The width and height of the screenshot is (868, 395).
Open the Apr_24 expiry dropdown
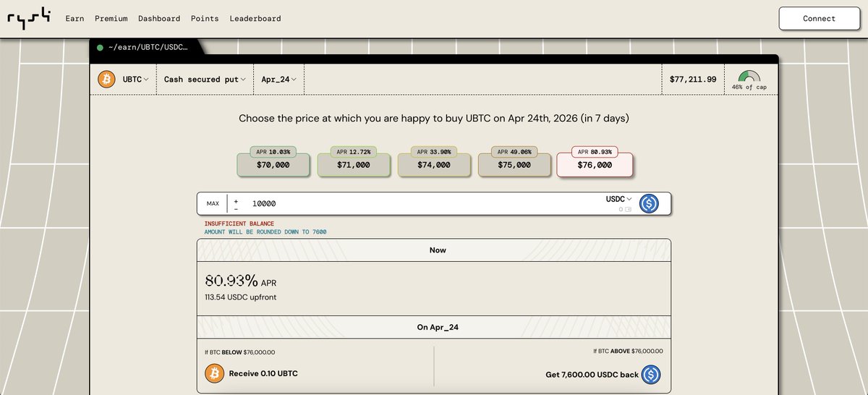[278, 80]
